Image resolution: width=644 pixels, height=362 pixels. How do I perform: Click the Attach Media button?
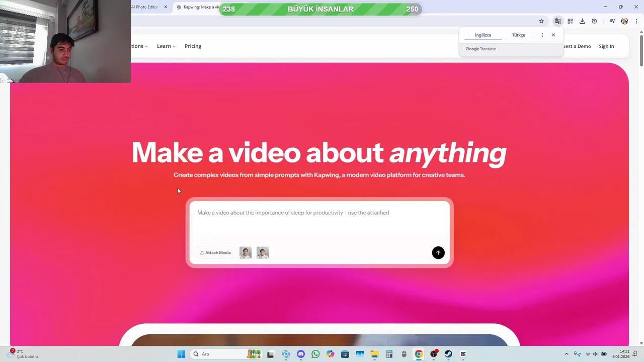point(215,253)
